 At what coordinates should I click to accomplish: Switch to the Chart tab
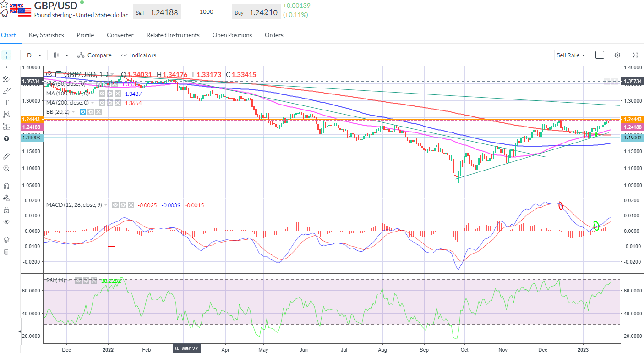point(8,35)
